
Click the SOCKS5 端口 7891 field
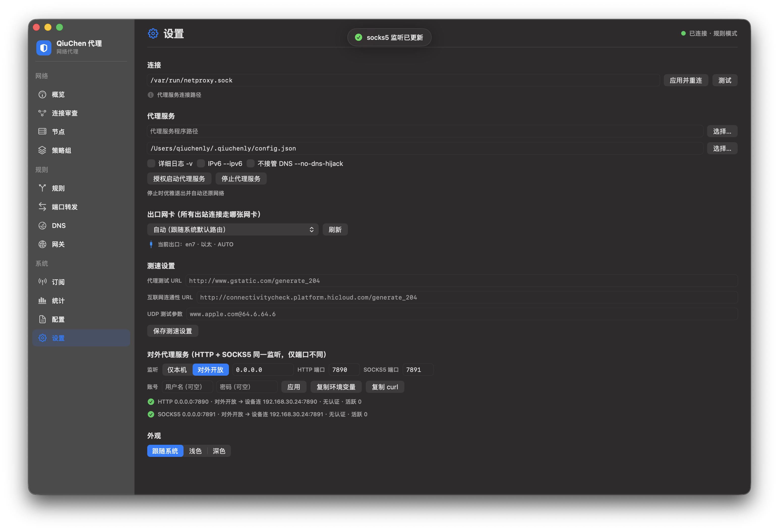[x=418, y=370]
